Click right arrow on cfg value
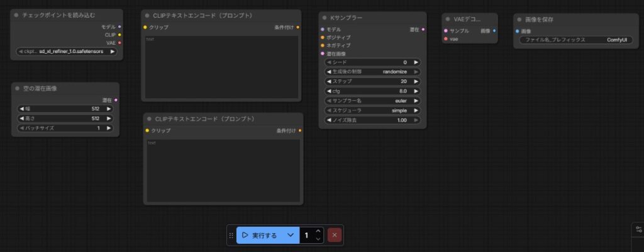The image size is (644, 252). [x=416, y=91]
